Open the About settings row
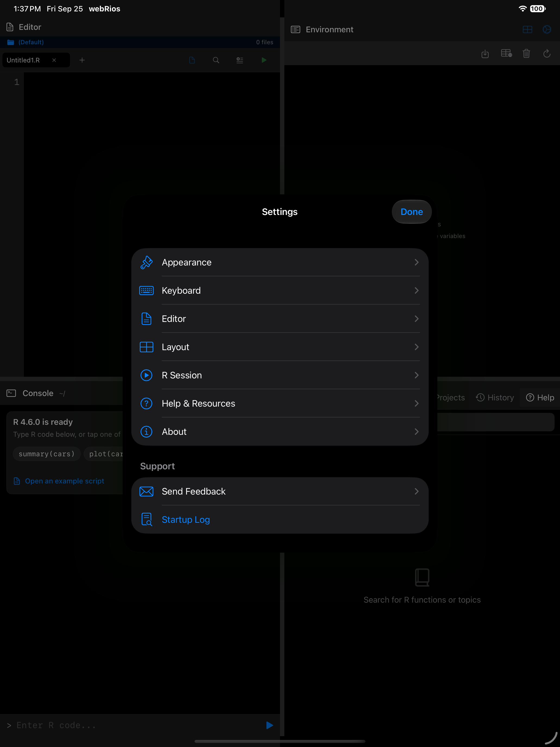The height and width of the screenshot is (747, 560). click(x=280, y=432)
